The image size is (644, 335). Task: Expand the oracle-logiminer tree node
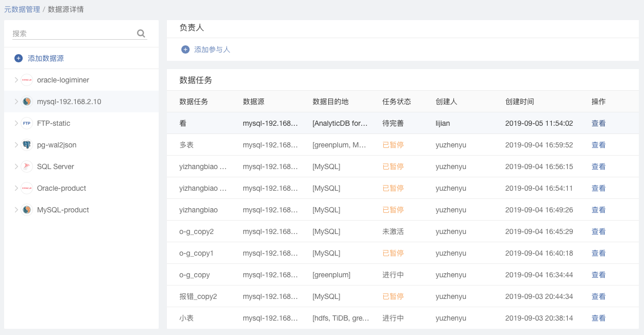(16, 80)
